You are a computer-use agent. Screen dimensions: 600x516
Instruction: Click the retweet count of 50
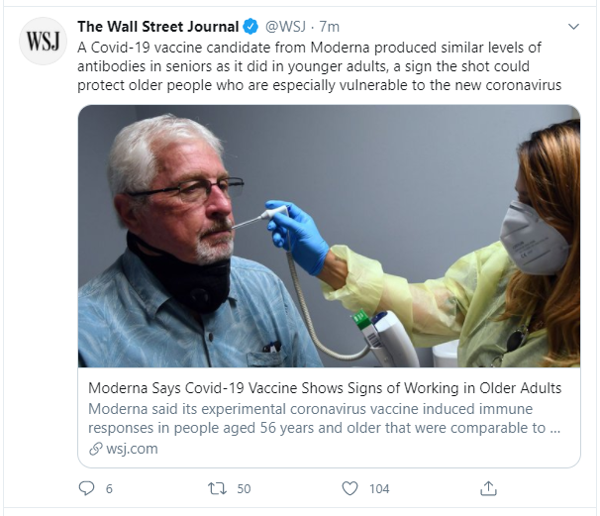click(243, 488)
